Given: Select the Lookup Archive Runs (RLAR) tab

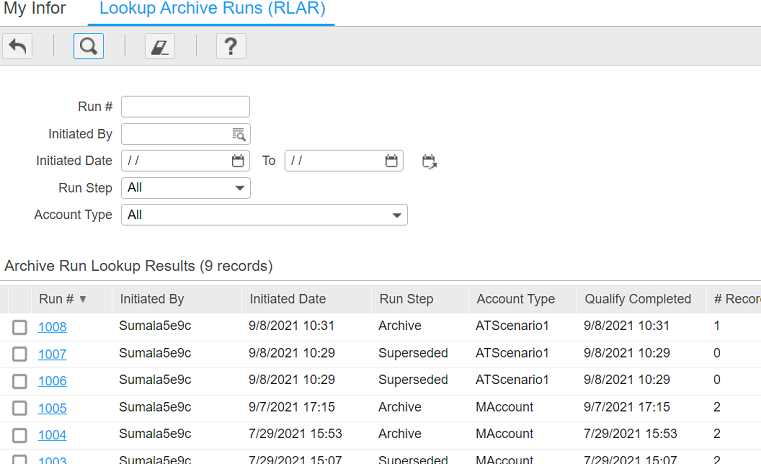Looking at the screenshot, I should (212, 9).
